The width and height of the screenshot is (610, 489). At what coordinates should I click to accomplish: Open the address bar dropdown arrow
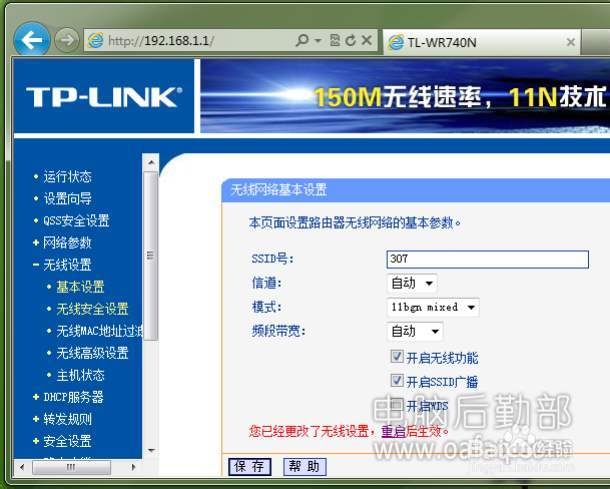tap(318, 40)
